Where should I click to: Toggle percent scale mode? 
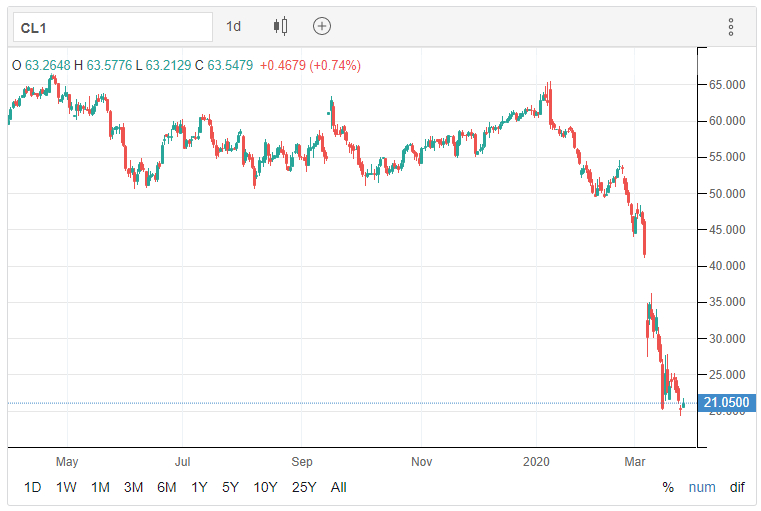(x=668, y=487)
